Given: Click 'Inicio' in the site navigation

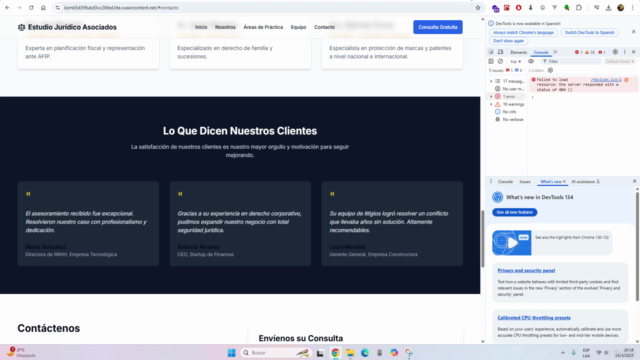Looking at the screenshot, I should click(201, 27).
